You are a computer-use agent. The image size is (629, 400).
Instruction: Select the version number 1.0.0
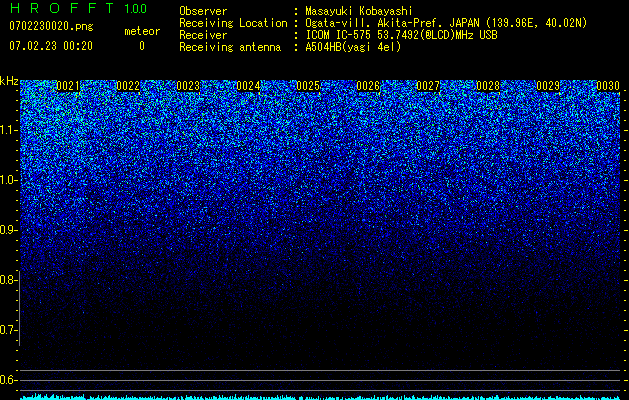tap(136, 9)
